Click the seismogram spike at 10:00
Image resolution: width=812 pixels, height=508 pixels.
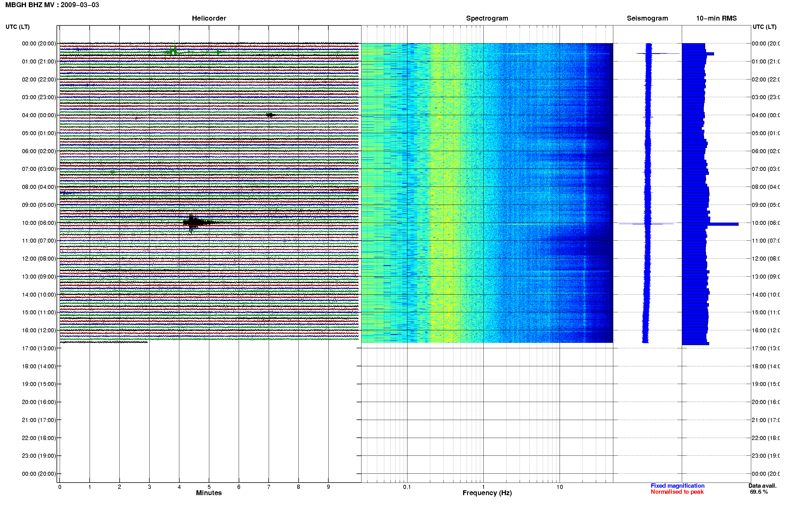pyautogui.click(x=646, y=224)
